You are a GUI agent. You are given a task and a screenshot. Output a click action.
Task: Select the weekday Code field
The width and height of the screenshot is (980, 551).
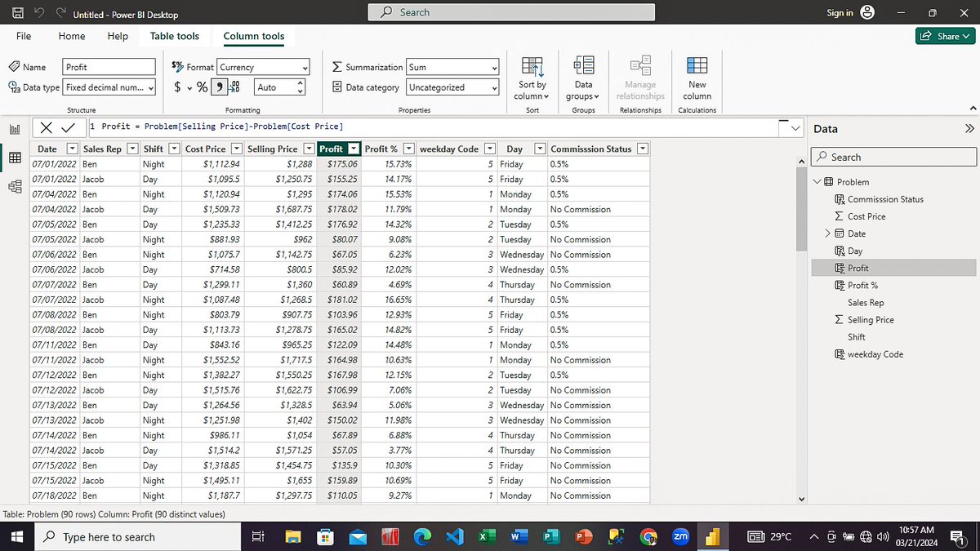[875, 354]
